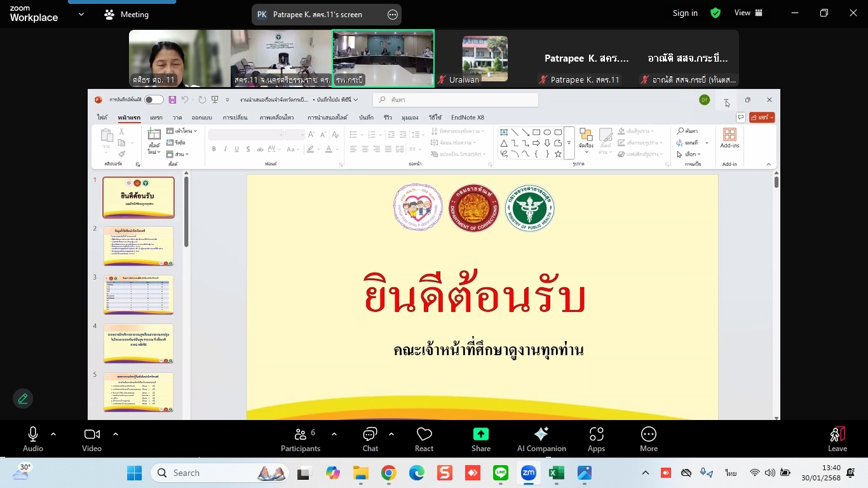Open font name combo box
Screen dimensions: 868x488
pyautogui.click(x=246, y=134)
